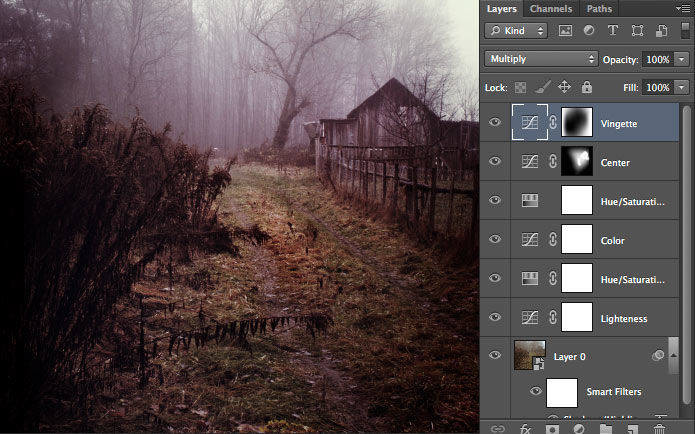Viewport: 695px width, 434px height.
Task: Open the Layers panel flyout menu
Action: 683,8
